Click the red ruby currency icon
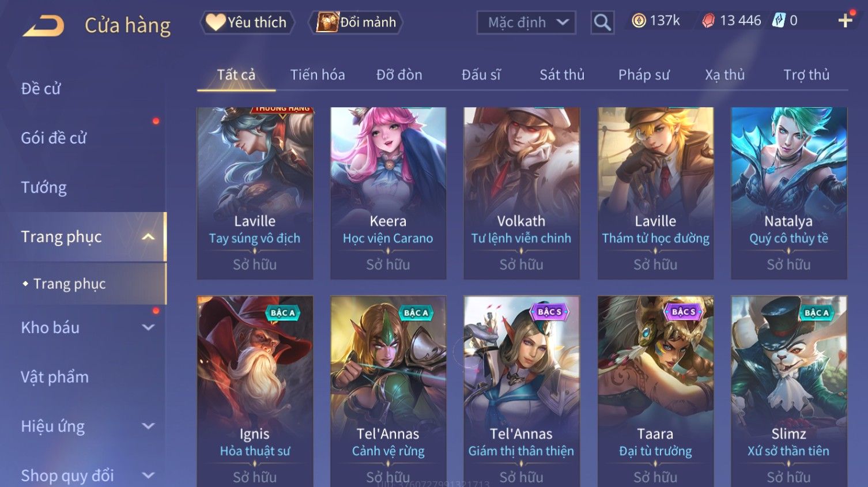868x487 pixels. click(708, 21)
